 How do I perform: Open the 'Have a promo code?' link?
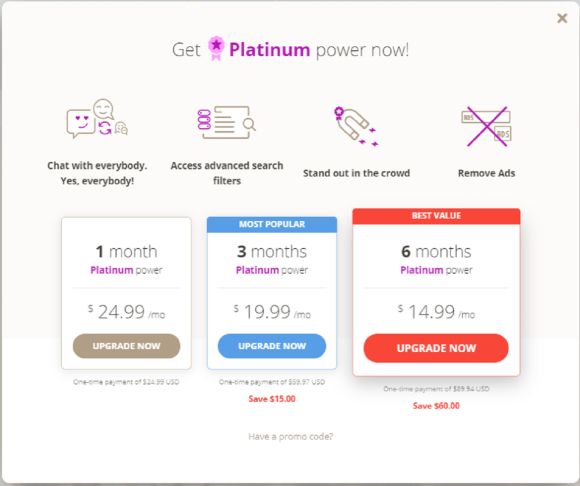pos(290,437)
